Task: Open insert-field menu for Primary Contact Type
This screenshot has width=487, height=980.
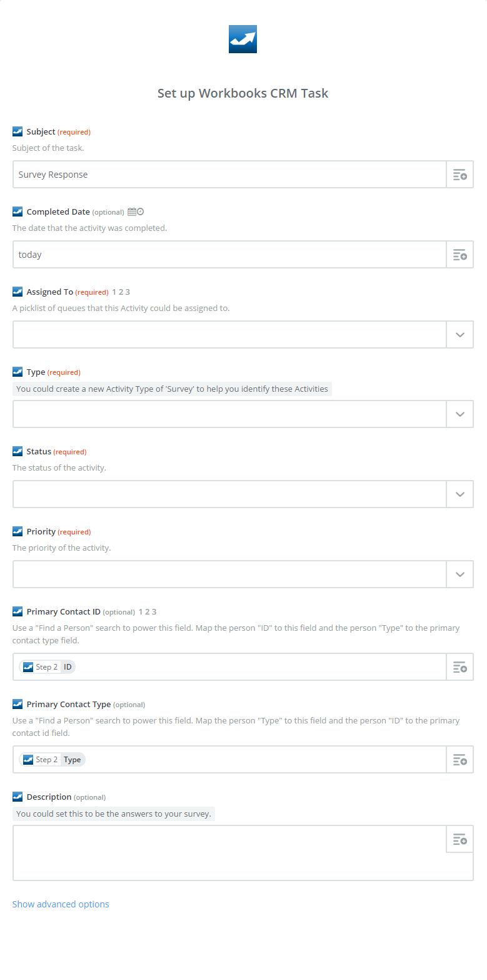Action: pyautogui.click(x=459, y=760)
